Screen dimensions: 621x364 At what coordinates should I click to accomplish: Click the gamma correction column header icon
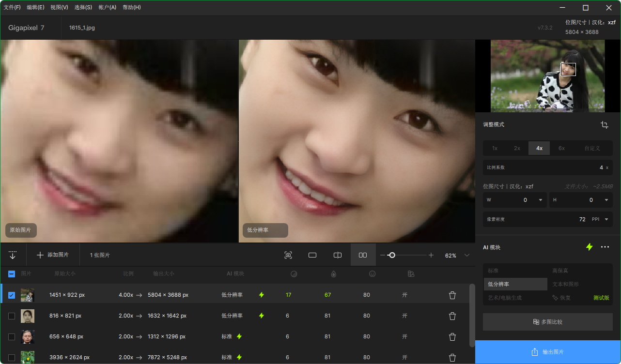[411, 273]
